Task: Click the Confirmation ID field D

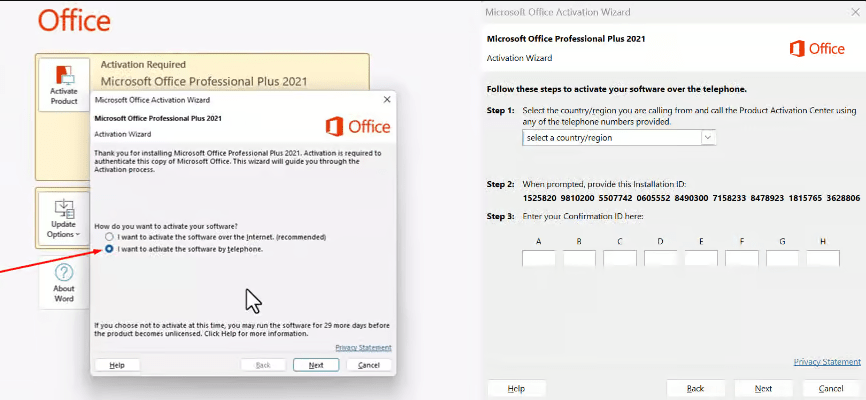Action: point(661,259)
